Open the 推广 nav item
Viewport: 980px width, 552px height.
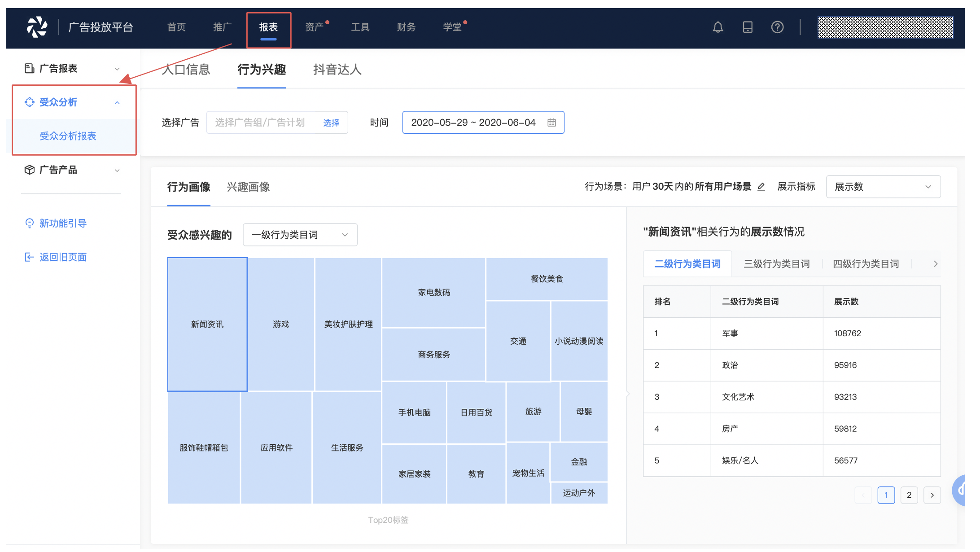tap(222, 27)
